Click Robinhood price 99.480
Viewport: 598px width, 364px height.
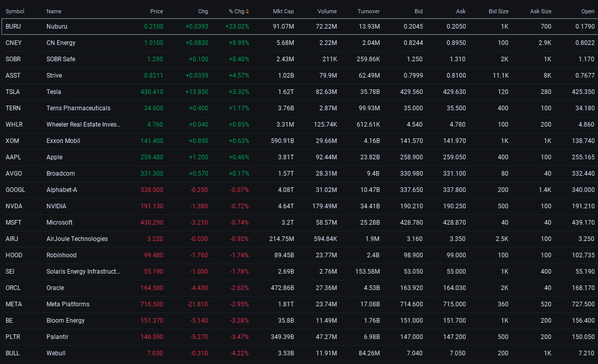(154, 255)
